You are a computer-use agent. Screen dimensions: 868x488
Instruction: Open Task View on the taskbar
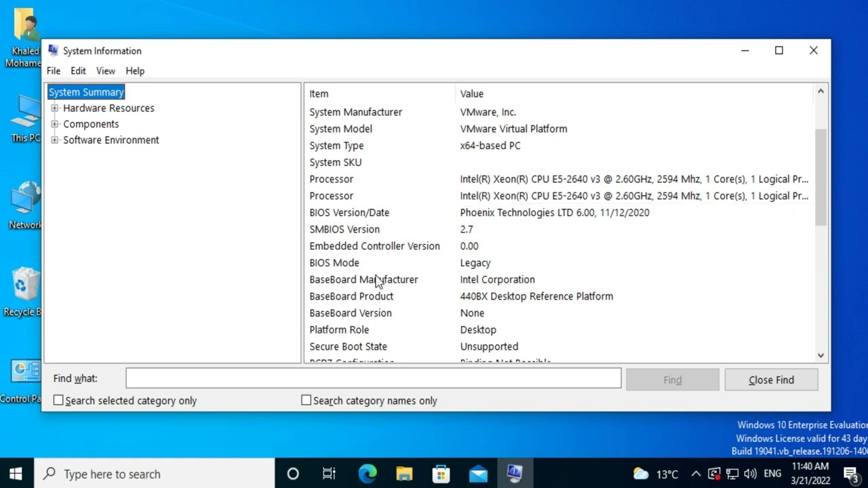(x=329, y=474)
